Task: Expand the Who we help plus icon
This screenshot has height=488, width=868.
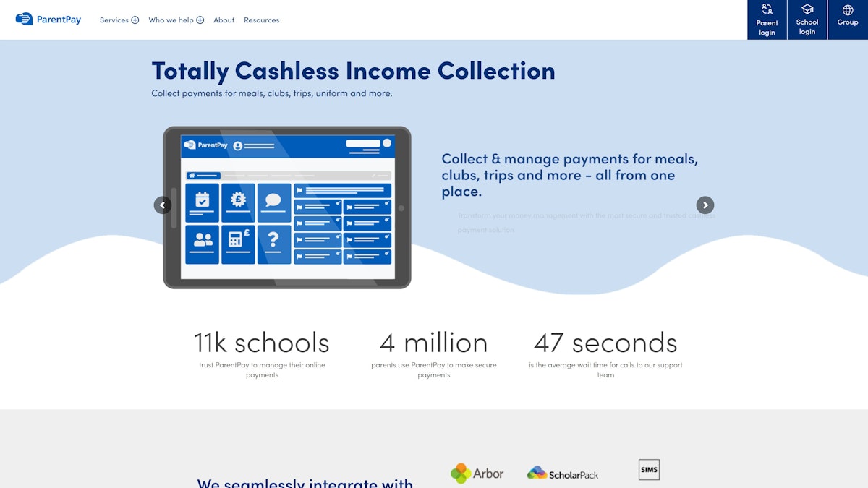Action: click(x=200, y=20)
